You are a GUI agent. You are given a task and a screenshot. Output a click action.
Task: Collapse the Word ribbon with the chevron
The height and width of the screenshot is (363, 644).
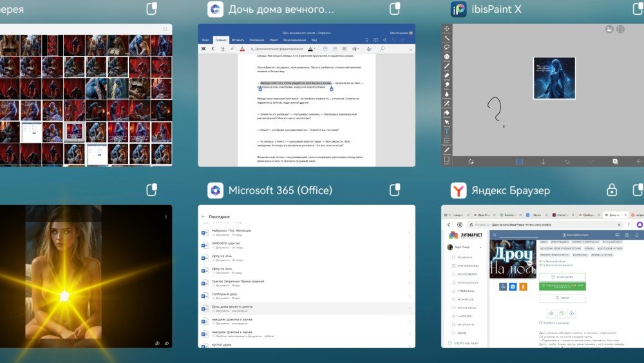click(410, 48)
